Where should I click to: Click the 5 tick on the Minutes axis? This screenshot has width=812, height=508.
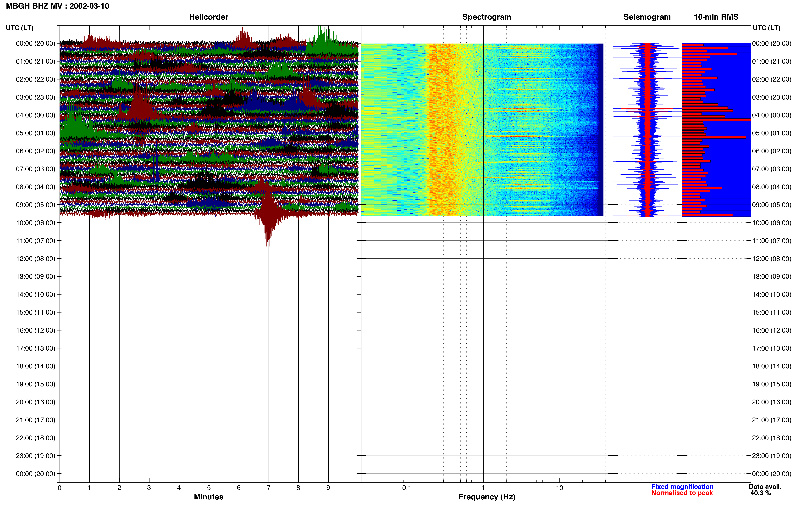(x=209, y=487)
